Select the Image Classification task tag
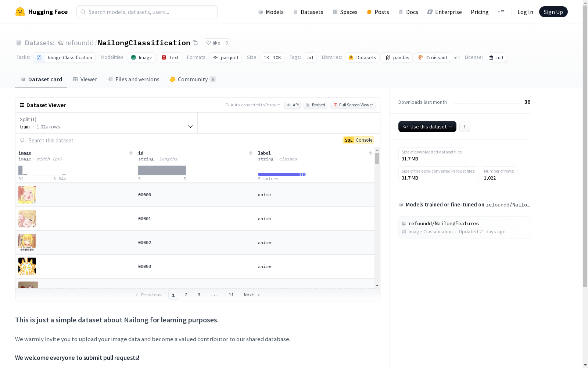This screenshot has width=588, height=368. coord(64,57)
